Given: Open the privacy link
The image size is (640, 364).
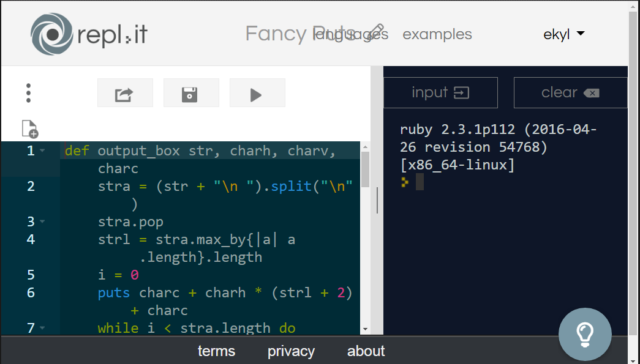Looking at the screenshot, I should 291,351.
